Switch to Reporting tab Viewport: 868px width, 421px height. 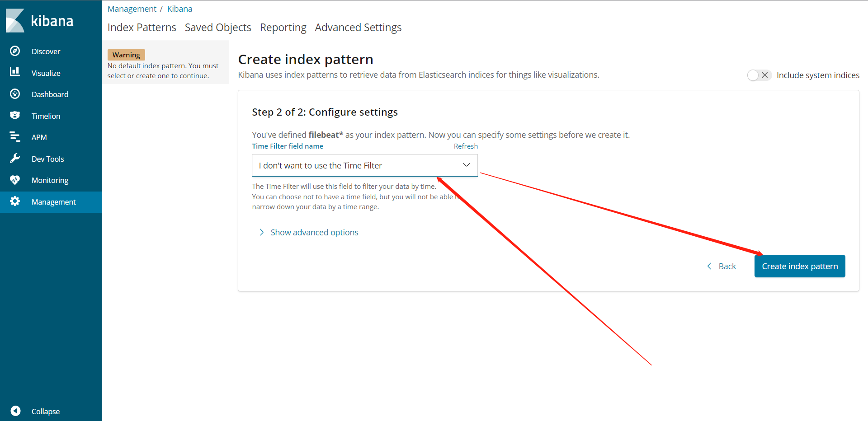(283, 28)
